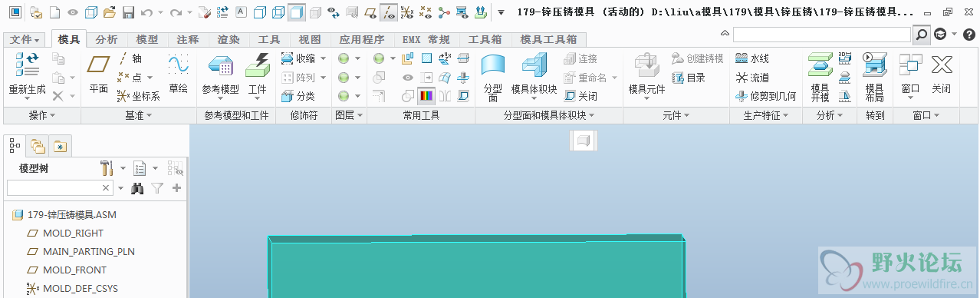980x298 pixels.
Task: Click Trim to Geometry (修剪到几何)
Action: coord(765,96)
